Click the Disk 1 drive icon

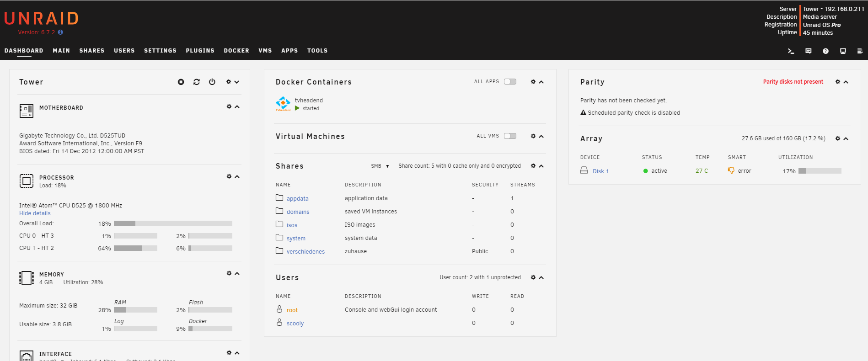[584, 170]
